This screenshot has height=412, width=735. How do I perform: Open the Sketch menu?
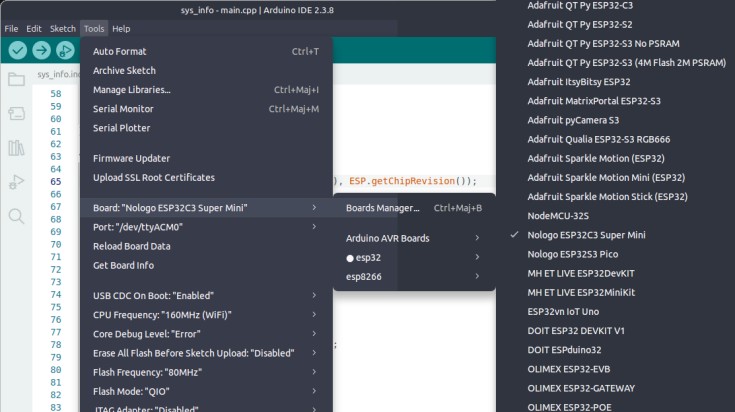point(63,29)
